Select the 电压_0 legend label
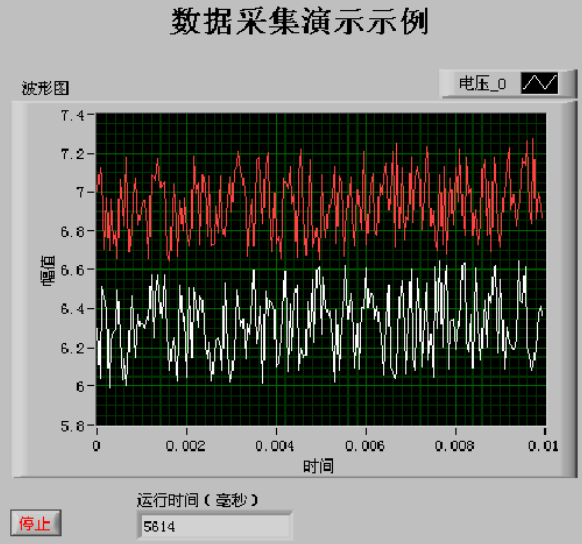The width and height of the screenshot is (582, 544). [x=482, y=83]
